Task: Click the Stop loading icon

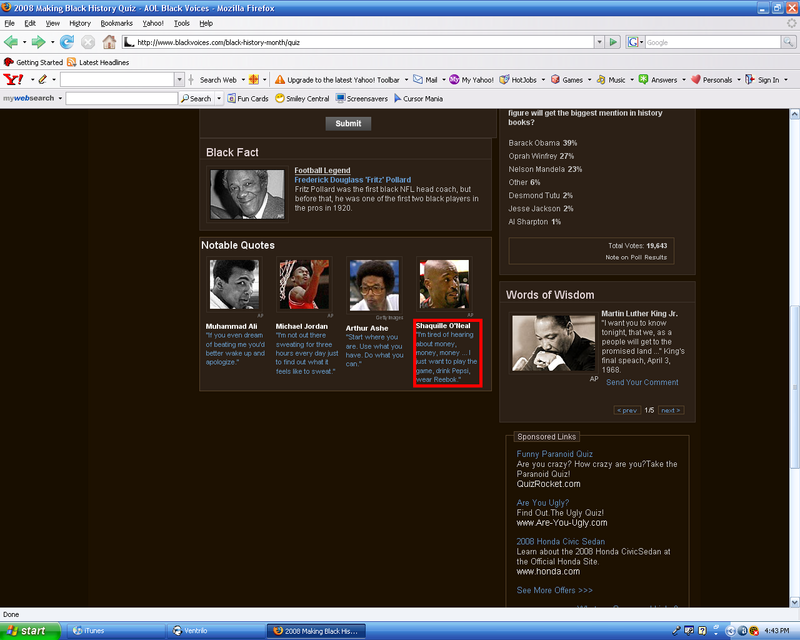Action: 88,42
